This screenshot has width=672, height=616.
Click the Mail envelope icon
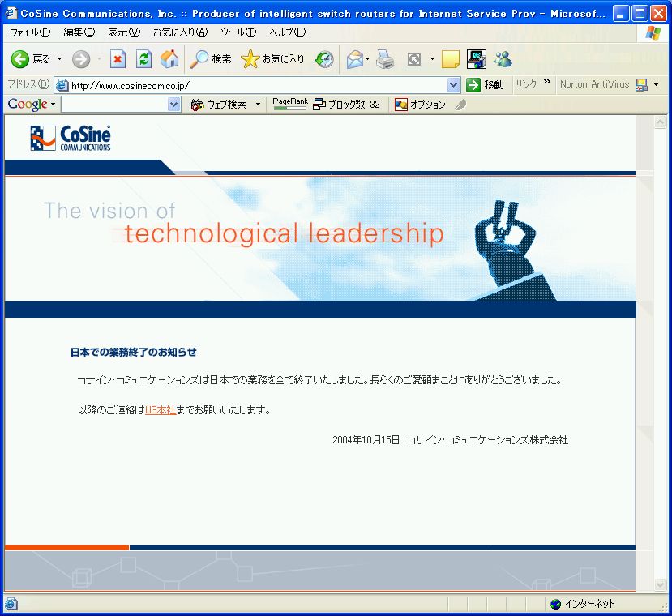tap(355, 59)
